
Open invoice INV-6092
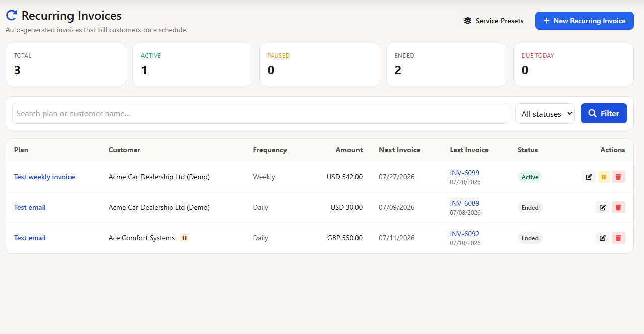[464, 234]
